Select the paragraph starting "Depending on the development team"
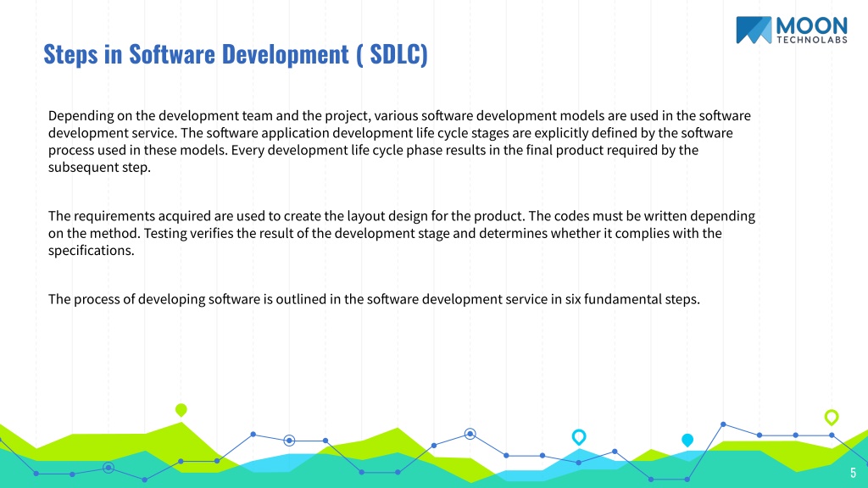The image size is (868, 488). pyautogui.click(x=400, y=141)
